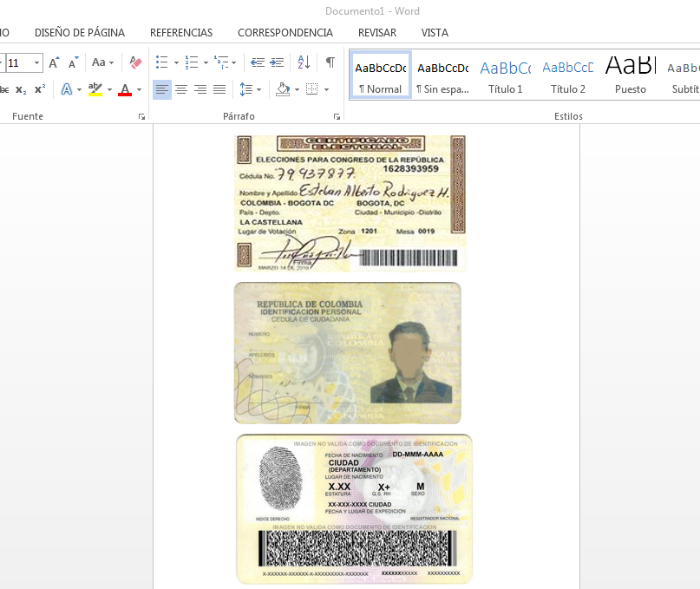
Task: Sort text with A-Z icon
Action: click(x=304, y=62)
